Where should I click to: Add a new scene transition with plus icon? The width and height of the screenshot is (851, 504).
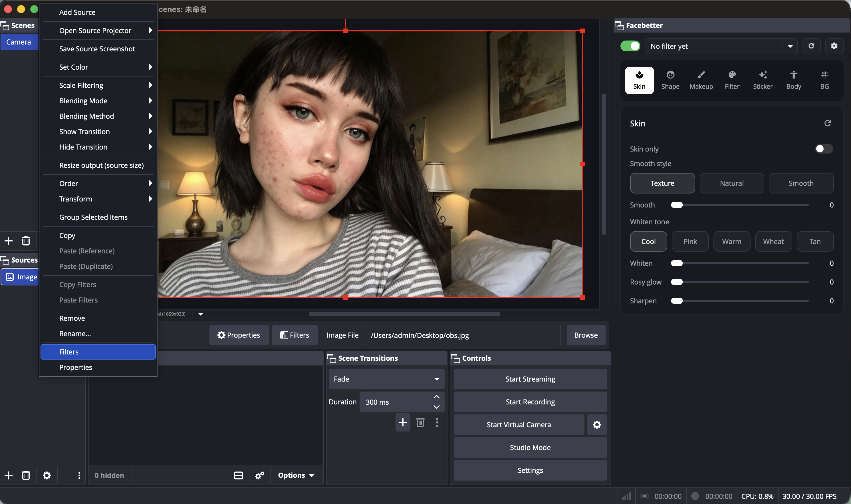tap(403, 422)
